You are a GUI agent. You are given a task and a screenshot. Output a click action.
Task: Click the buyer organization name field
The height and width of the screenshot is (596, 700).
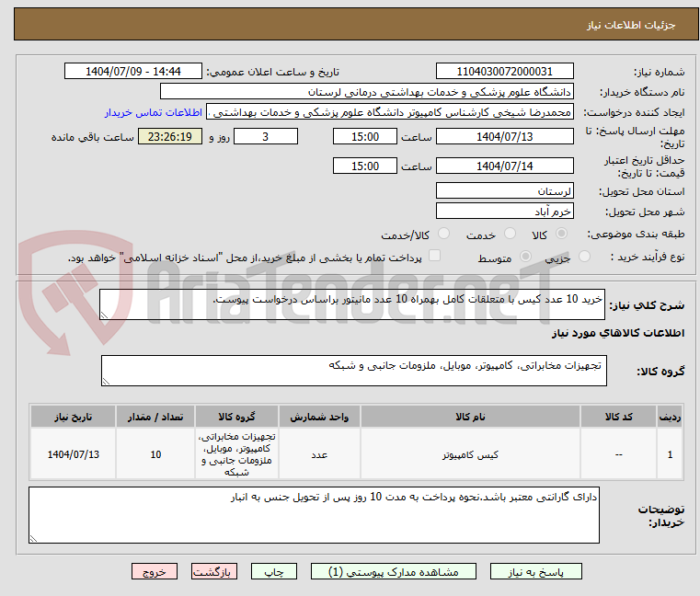(366, 92)
